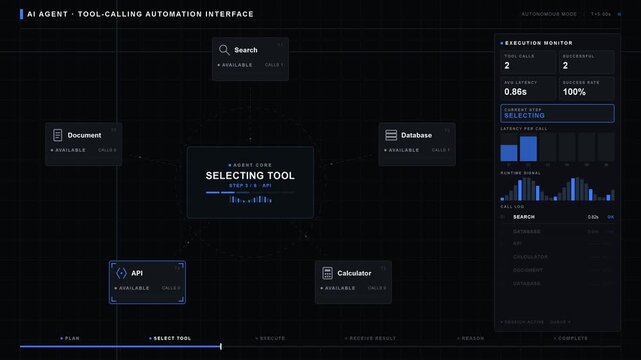Screen dimensions: 641x360
Task: Select the Database tool card title
Action: point(416,135)
